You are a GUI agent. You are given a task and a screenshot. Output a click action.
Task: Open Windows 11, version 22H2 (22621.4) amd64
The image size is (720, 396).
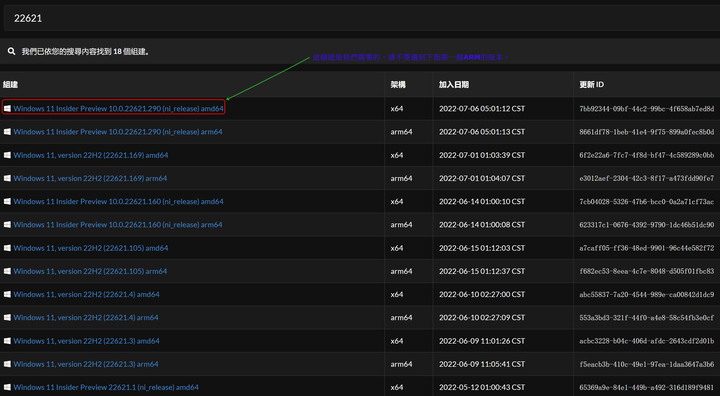click(x=86, y=294)
